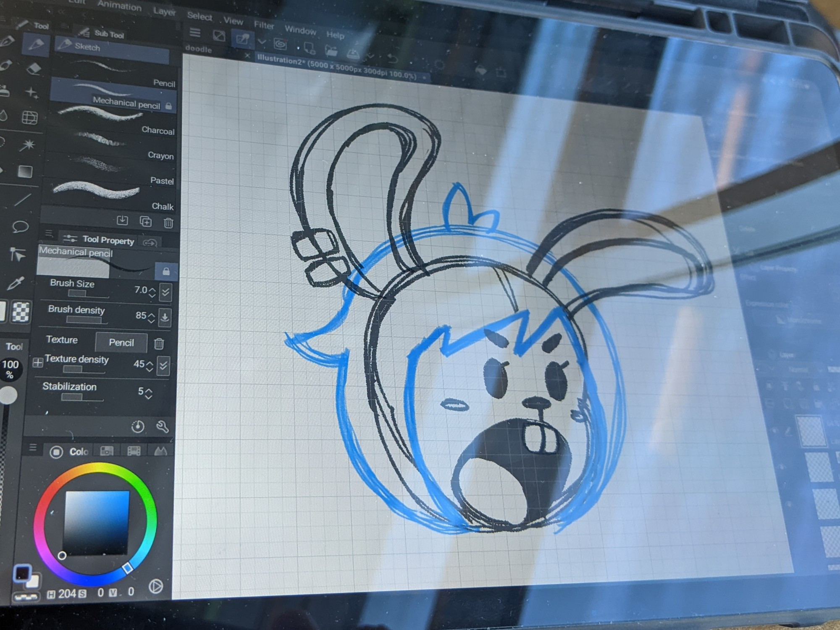840x630 pixels.
Task: Open color panel menu lines
Action: pyautogui.click(x=33, y=448)
